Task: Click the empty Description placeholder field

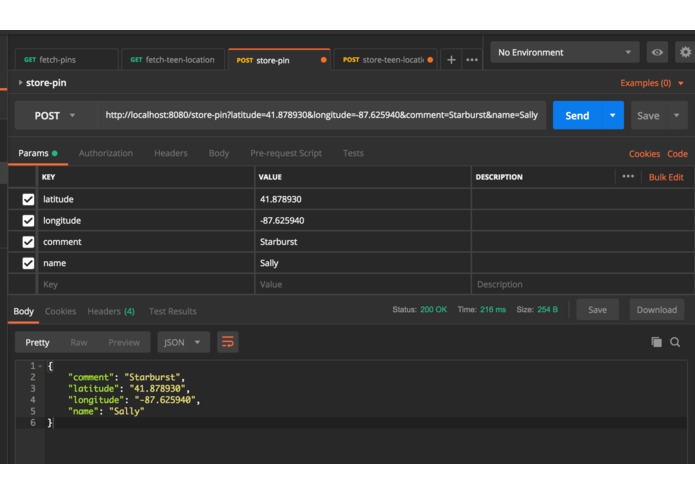Action: tap(583, 284)
